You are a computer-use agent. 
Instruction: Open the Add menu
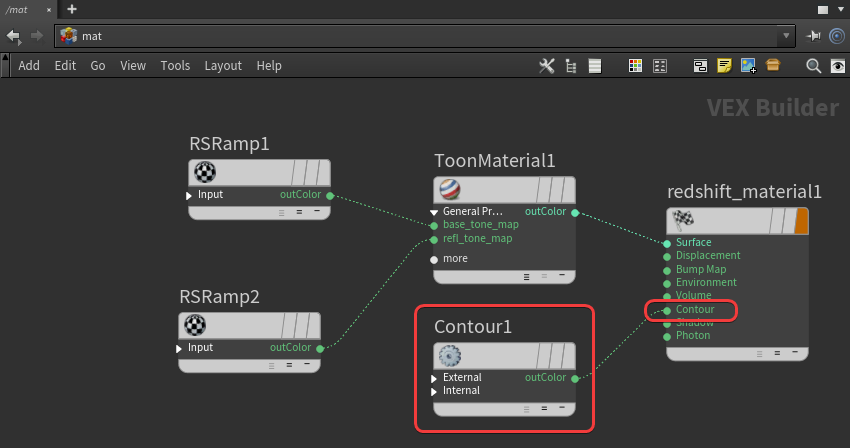click(x=29, y=66)
